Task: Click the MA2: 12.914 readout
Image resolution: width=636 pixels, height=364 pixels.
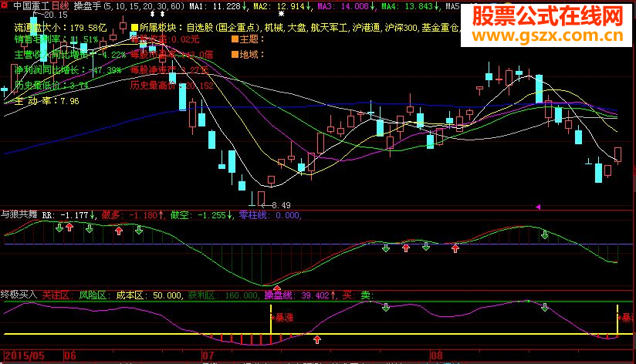Action: [x=279, y=6]
